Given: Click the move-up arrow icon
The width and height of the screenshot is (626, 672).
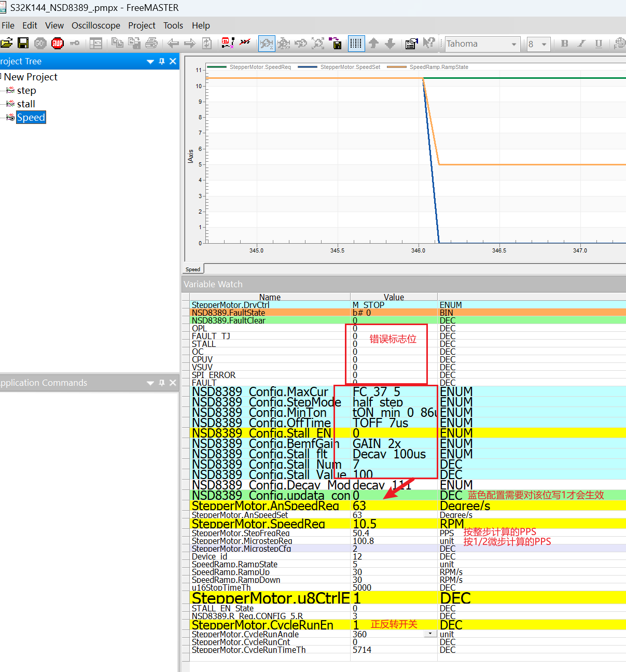Looking at the screenshot, I should (x=373, y=44).
